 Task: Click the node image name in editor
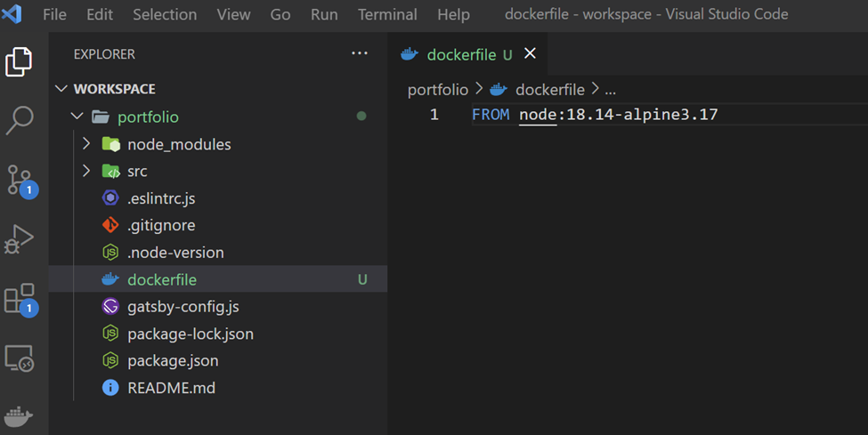(538, 115)
